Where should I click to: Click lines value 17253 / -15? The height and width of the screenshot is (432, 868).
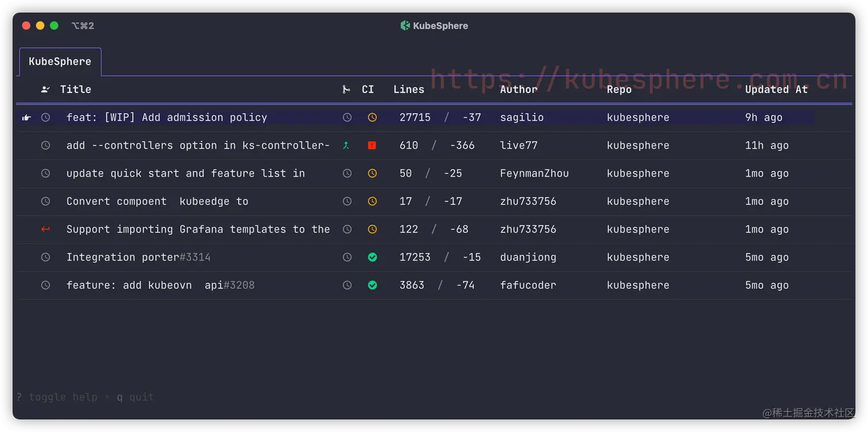440,257
